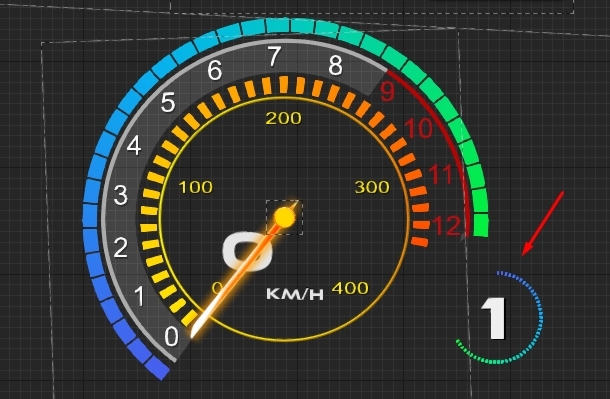
Task: Click the green end of outer segmented arc
Action: (481, 226)
